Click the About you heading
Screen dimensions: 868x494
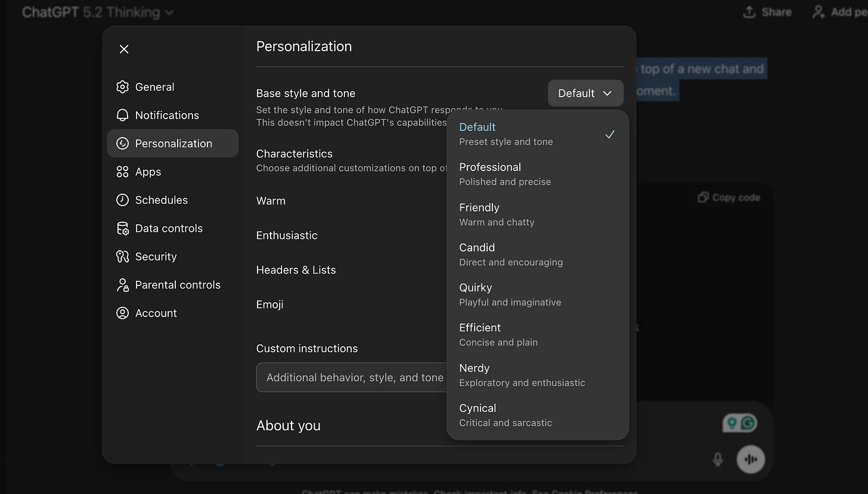[x=289, y=425]
